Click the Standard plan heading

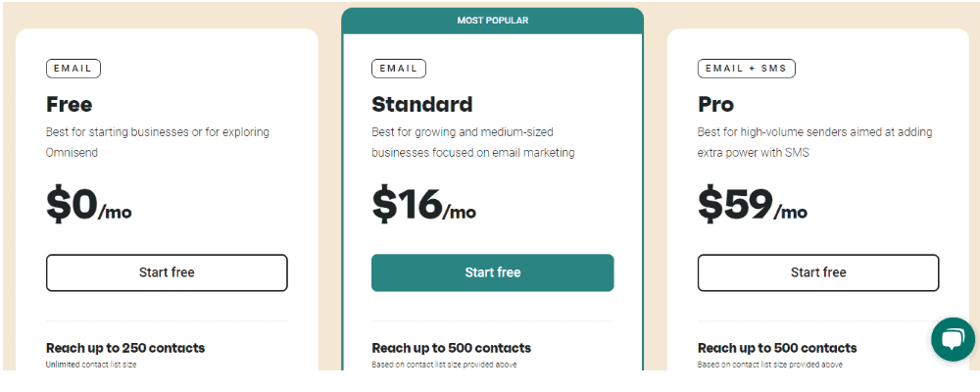tap(421, 105)
